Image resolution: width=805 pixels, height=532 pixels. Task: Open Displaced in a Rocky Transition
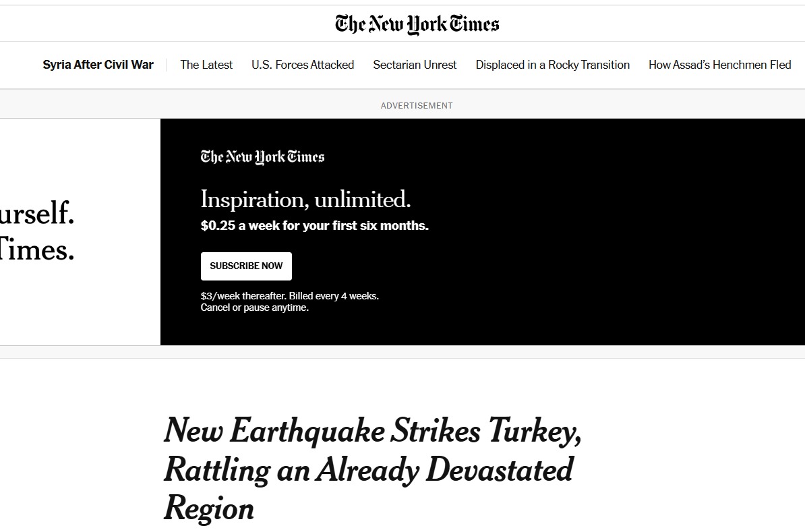[552, 65]
